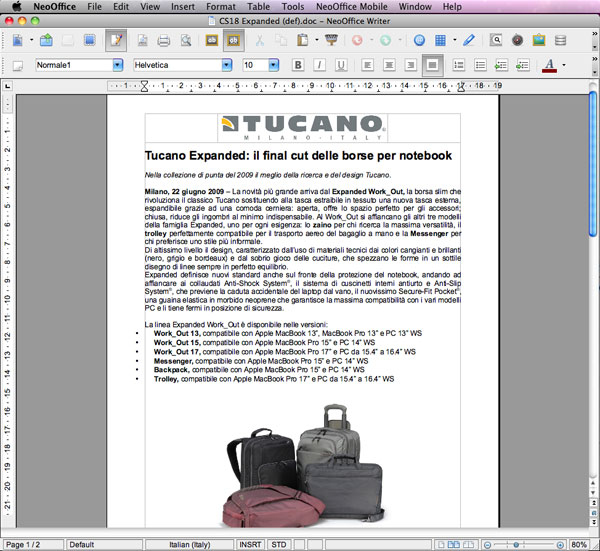
Task: Open the Format menu
Action: [x=221, y=7]
